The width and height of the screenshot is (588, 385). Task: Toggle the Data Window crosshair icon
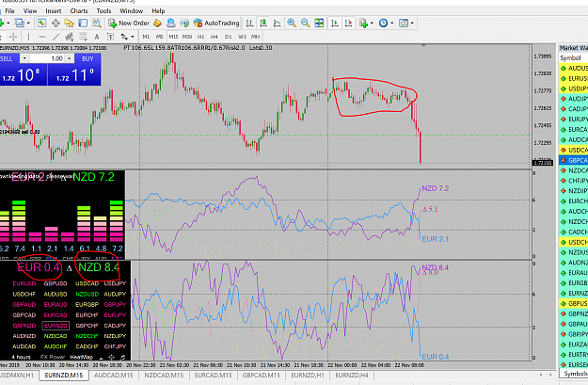56,24
